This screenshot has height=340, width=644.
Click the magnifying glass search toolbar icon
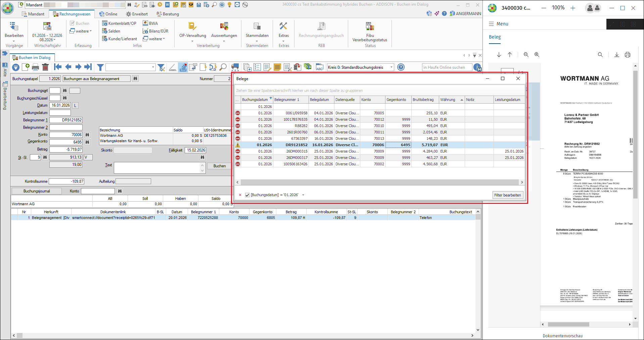[223, 67]
